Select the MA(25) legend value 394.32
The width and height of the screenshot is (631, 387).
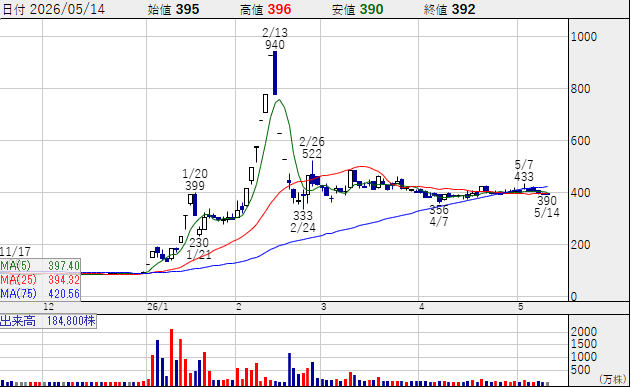click(x=64, y=280)
